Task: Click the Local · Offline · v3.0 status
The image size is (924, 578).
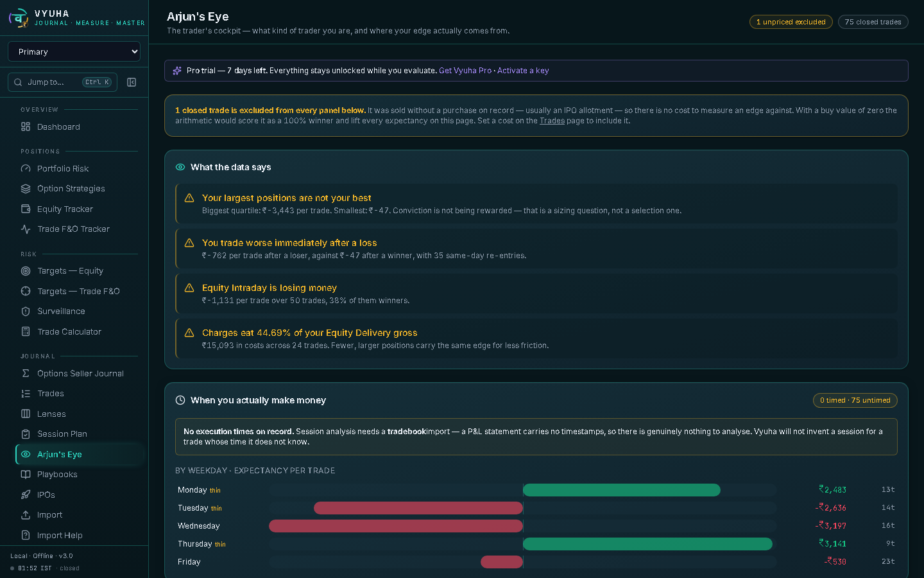Action: (42, 556)
